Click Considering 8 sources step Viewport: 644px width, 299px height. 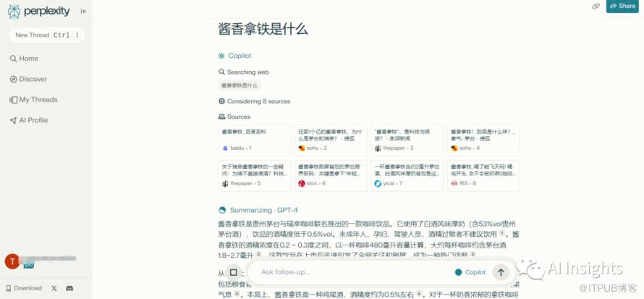[254, 101]
